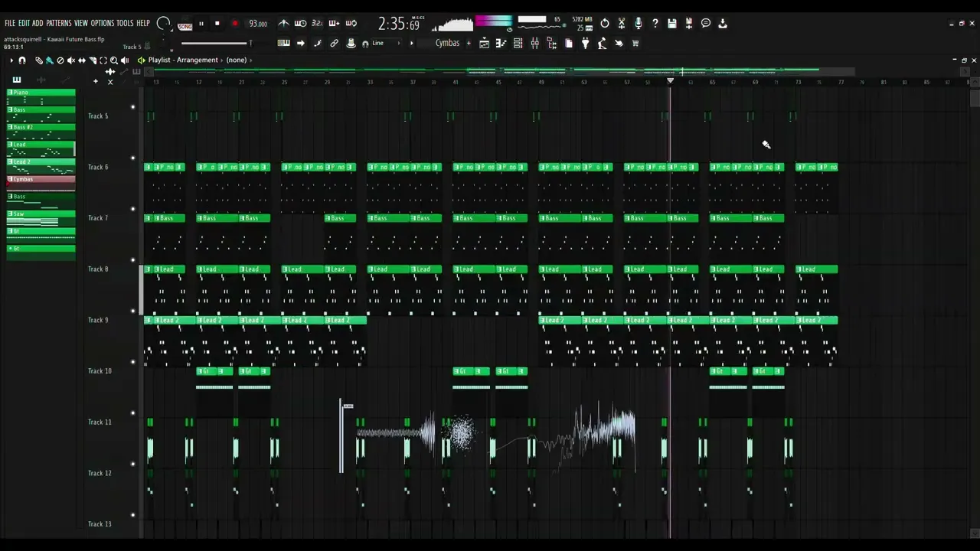Stop playback with the stop button

217,24
